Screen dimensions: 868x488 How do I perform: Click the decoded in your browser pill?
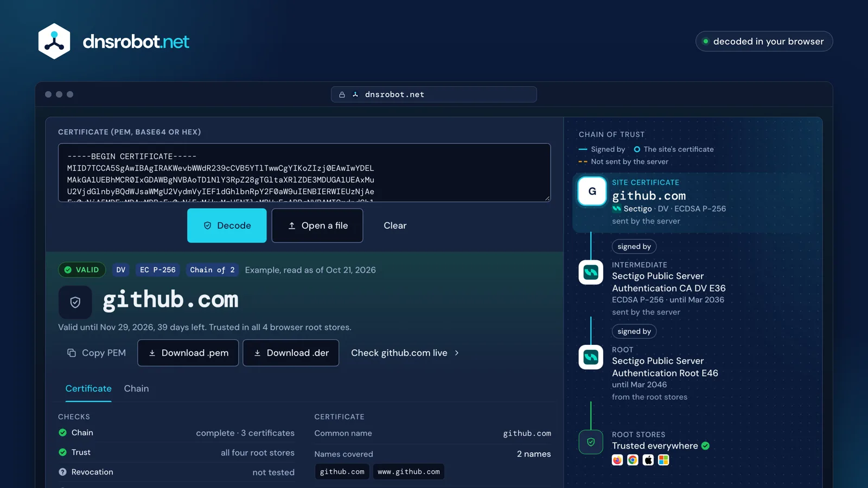(764, 41)
